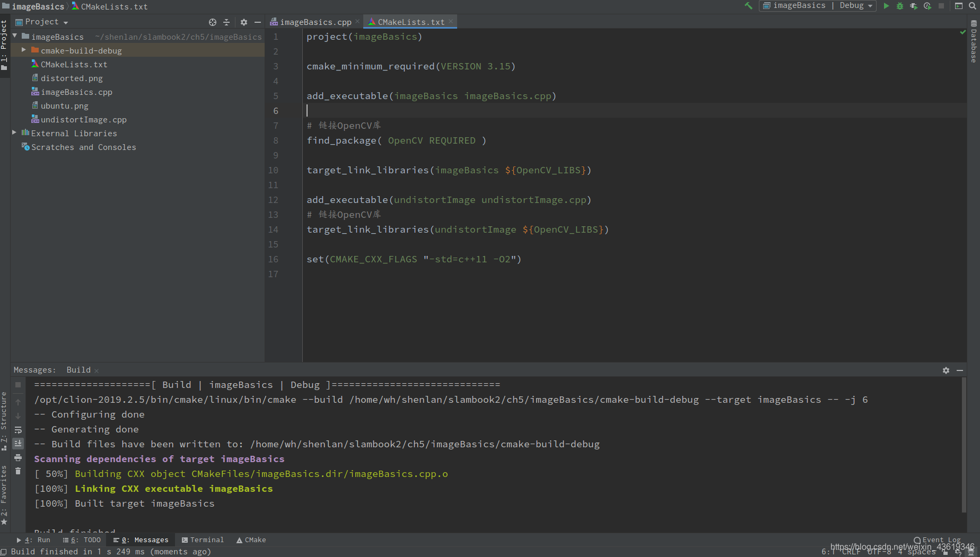This screenshot has width=980, height=557.
Task: Open the Favorites side tab
Action: (4, 495)
